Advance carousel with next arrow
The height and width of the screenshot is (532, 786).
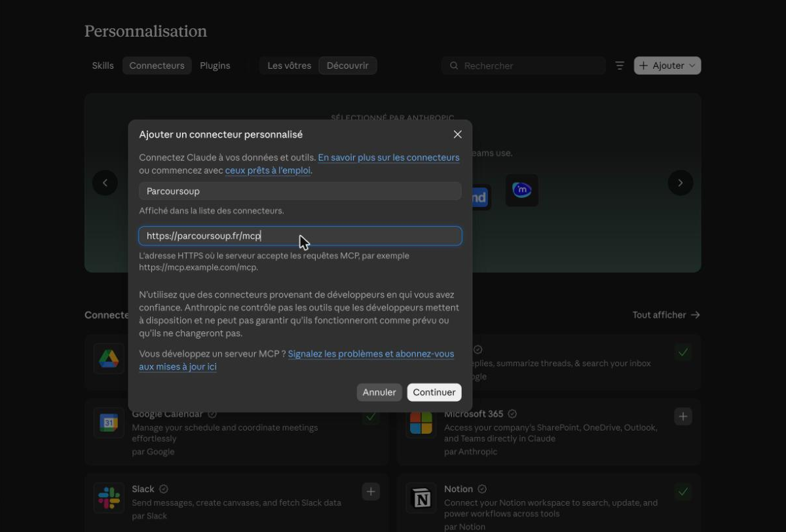681,183
